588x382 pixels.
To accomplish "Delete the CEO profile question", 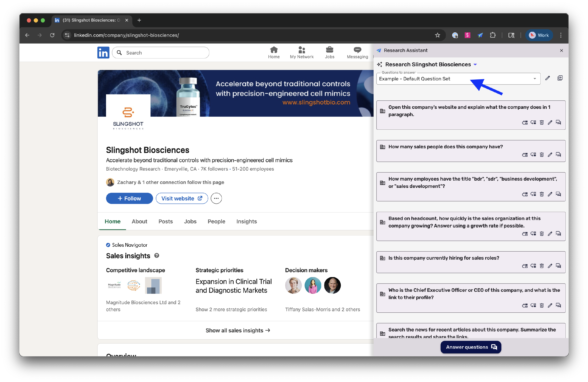I will pyautogui.click(x=542, y=306).
